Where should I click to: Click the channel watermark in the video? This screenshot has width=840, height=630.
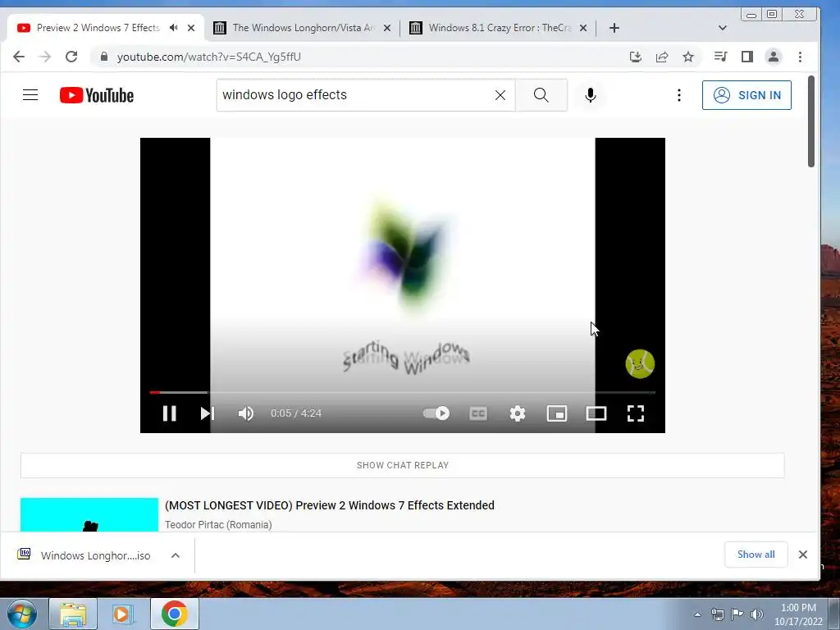[640, 363]
